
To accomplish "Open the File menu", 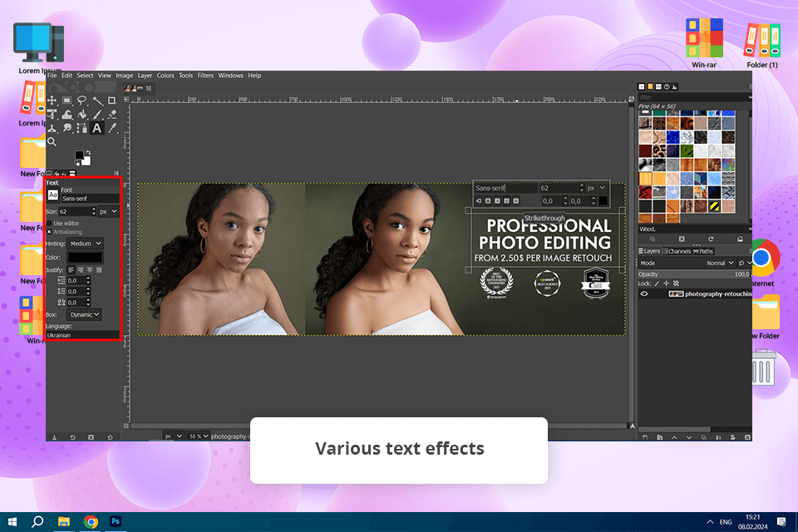I will point(52,76).
